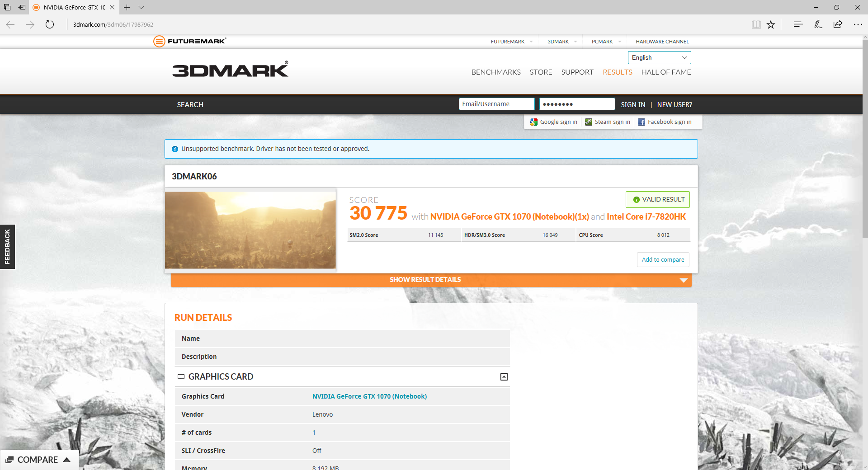Screen dimensions: 868x470
Task: Click the address bar URL
Action: click(113, 24)
